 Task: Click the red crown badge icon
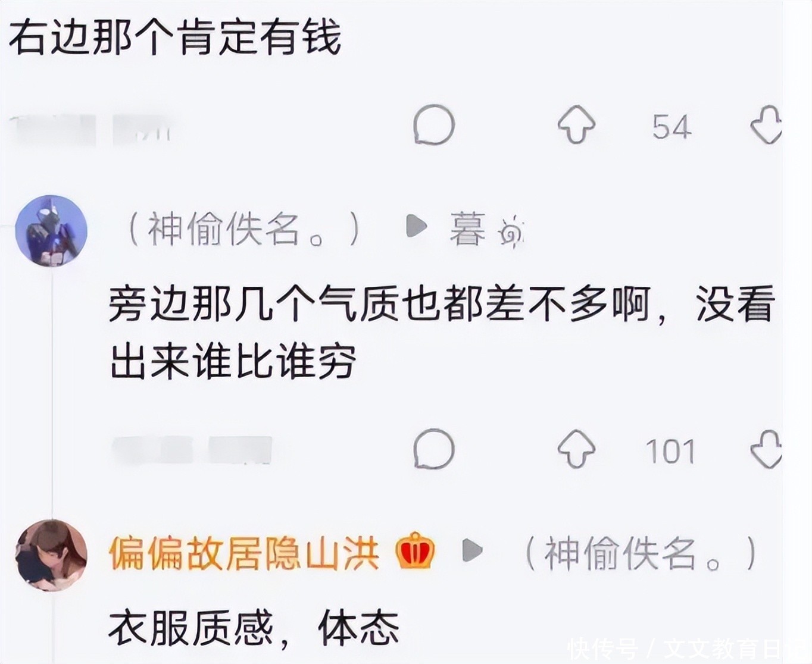[x=416, y=551]
